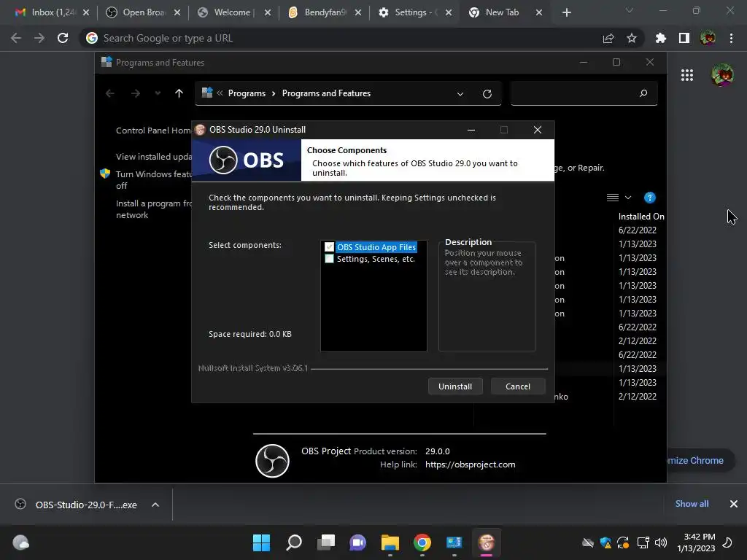Check the OBS Studio App Files checkbox

pos(329,247)
